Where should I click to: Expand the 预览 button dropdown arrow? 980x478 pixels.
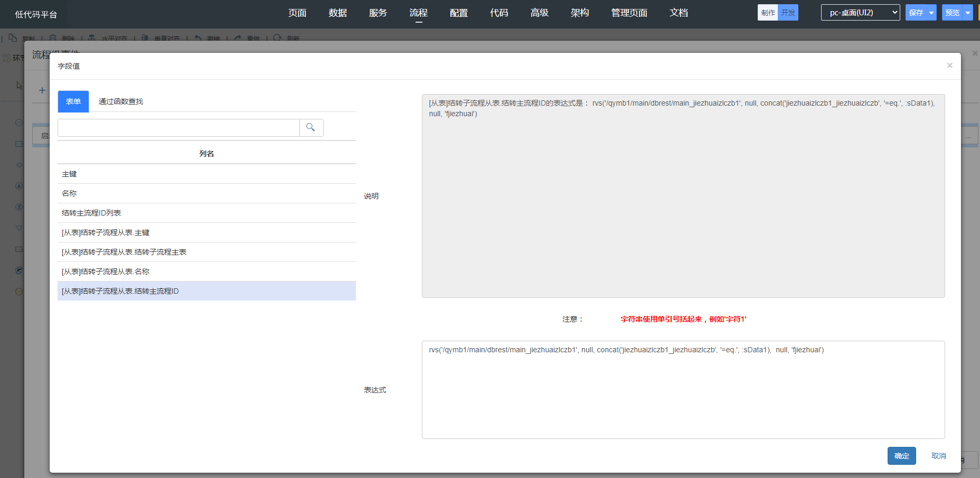click(x=968, y=13)
